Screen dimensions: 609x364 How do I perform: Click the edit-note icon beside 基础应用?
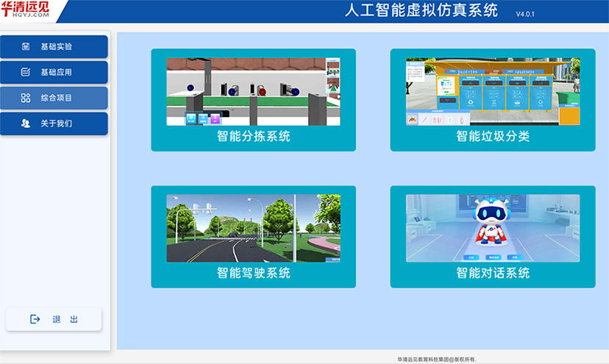26,72
